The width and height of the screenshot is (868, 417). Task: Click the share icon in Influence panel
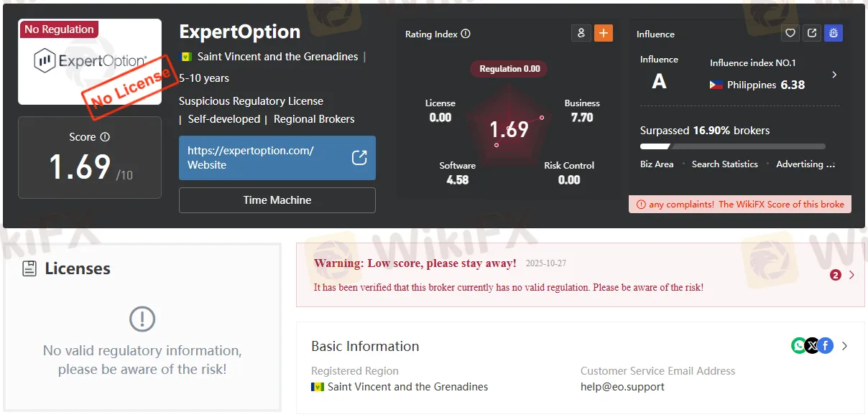pos(812,33)
